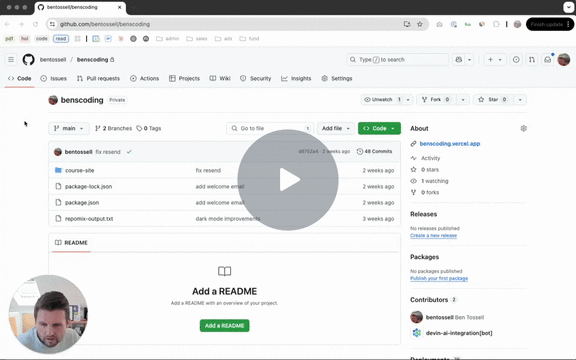Open devin-ai-integration[bot] contributor
Viewport: 576px width, 360px height.
pyautogui.click(x=459, y=333)
